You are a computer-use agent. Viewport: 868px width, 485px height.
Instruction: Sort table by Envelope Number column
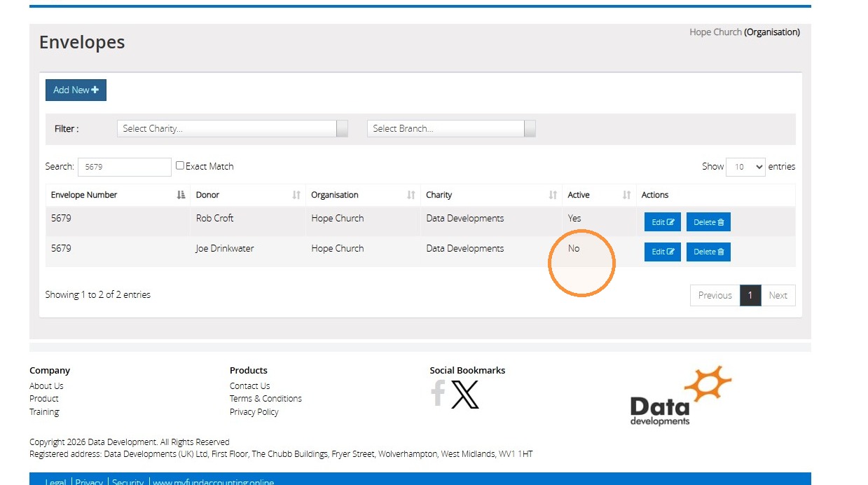coord(118,195)
